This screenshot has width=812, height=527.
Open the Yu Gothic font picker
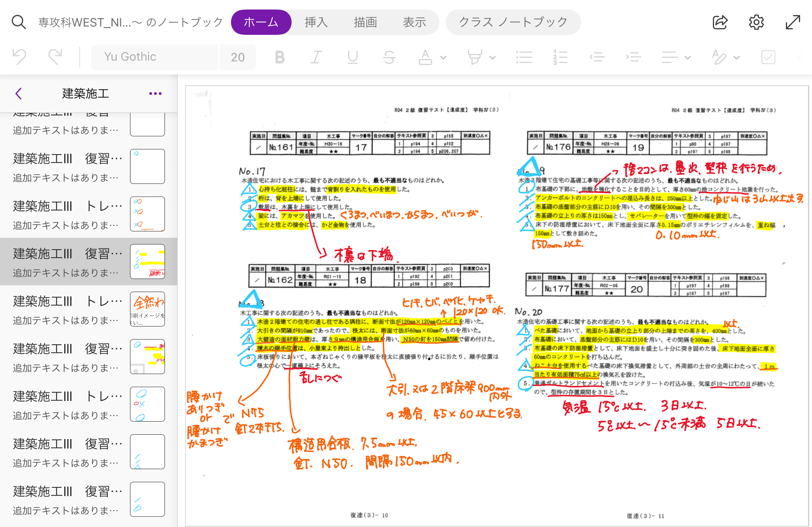(x=154, y=57)
